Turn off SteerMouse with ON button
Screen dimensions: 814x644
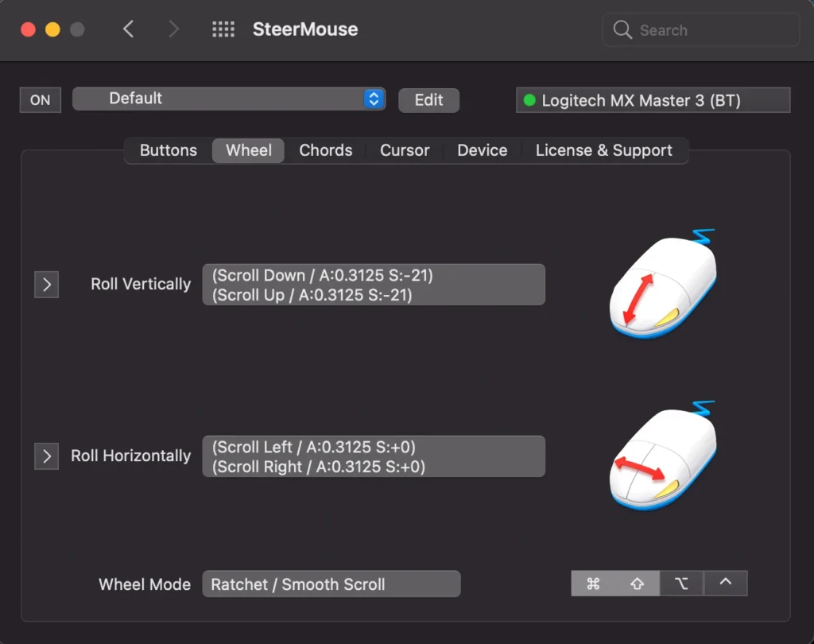pos(40,100)
